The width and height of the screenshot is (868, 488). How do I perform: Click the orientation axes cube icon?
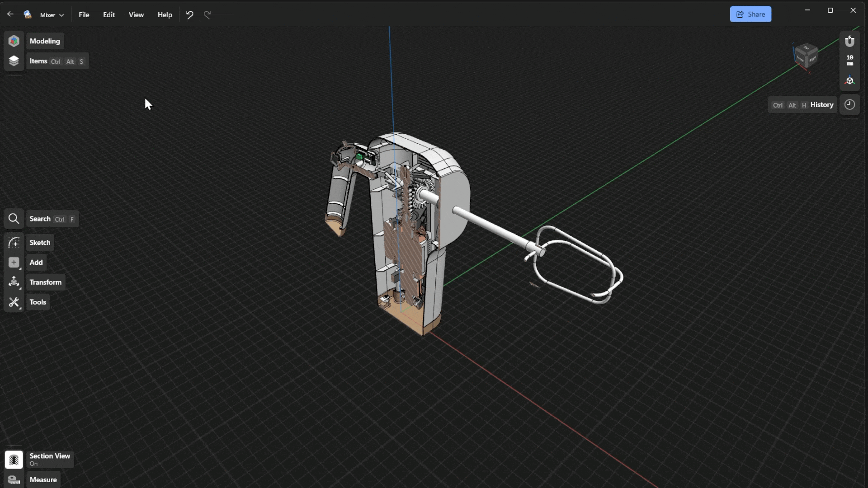point(849,81)
